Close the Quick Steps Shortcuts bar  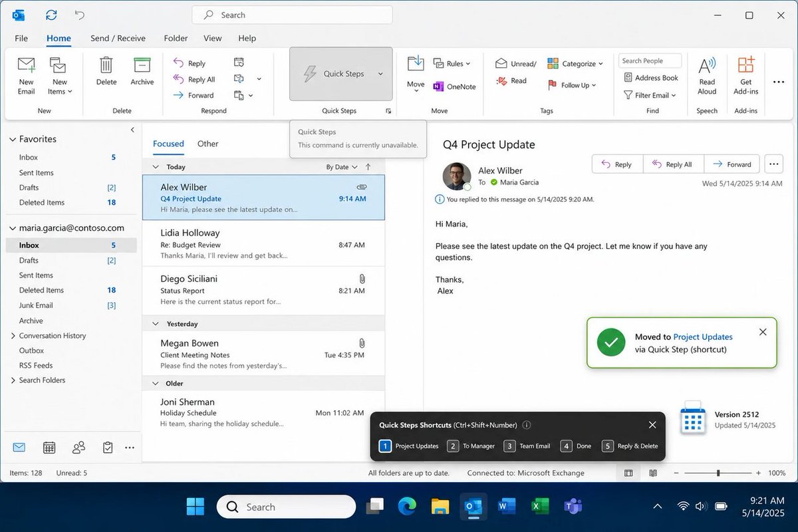[652, 425]
